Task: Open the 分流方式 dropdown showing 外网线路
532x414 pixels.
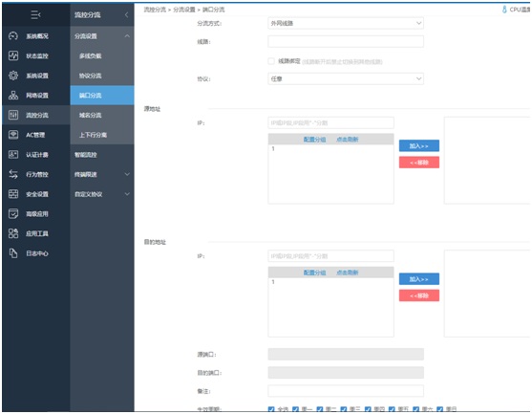Action: tap(346, 23)
